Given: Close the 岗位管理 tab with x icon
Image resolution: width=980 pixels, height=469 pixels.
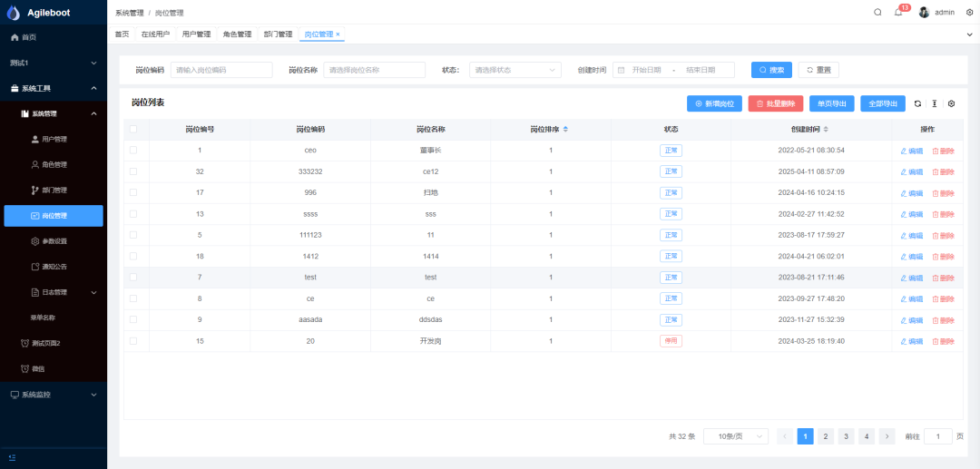Looking at the screenshot, I should pyautogui.click(x=338, y=34).
